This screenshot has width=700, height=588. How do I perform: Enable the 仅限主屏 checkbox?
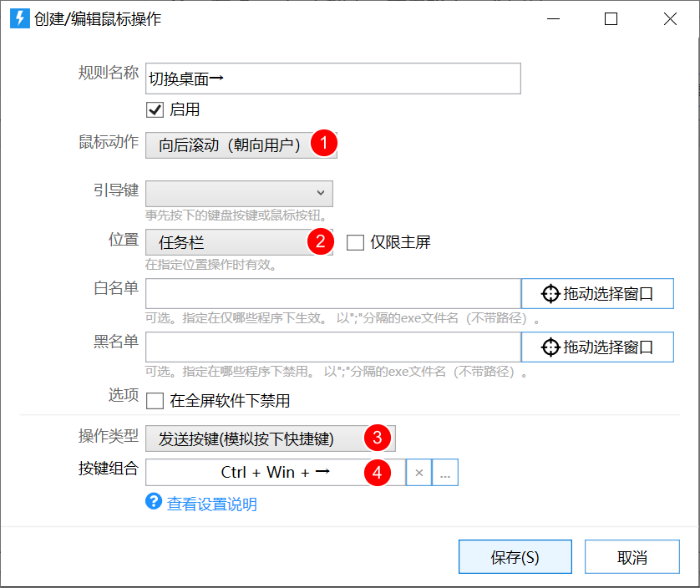(x=355, y=242)
